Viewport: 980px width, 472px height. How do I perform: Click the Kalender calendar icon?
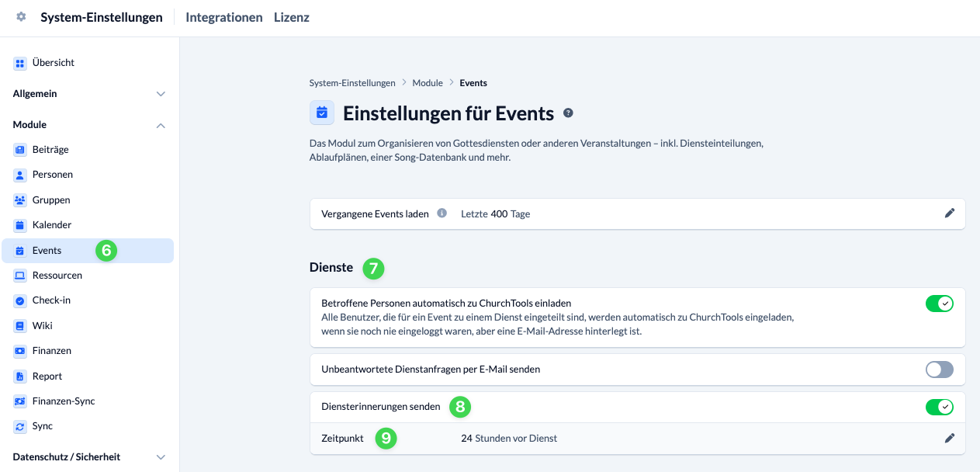pos(20,225)
